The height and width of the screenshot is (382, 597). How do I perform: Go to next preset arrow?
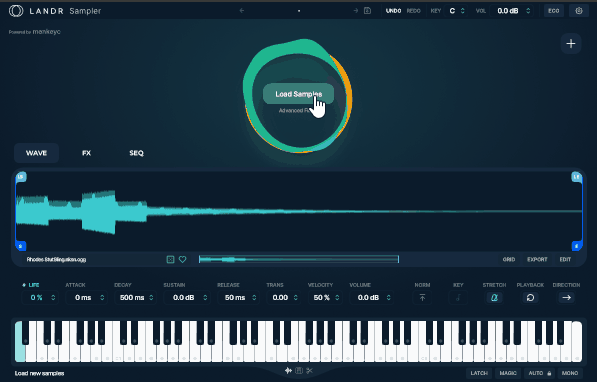356,11
